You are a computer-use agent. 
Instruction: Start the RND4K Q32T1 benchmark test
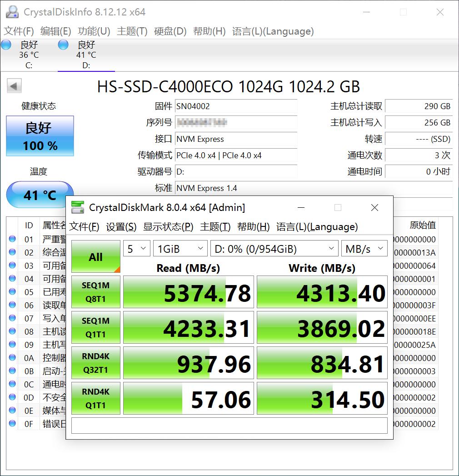(95, 362)
